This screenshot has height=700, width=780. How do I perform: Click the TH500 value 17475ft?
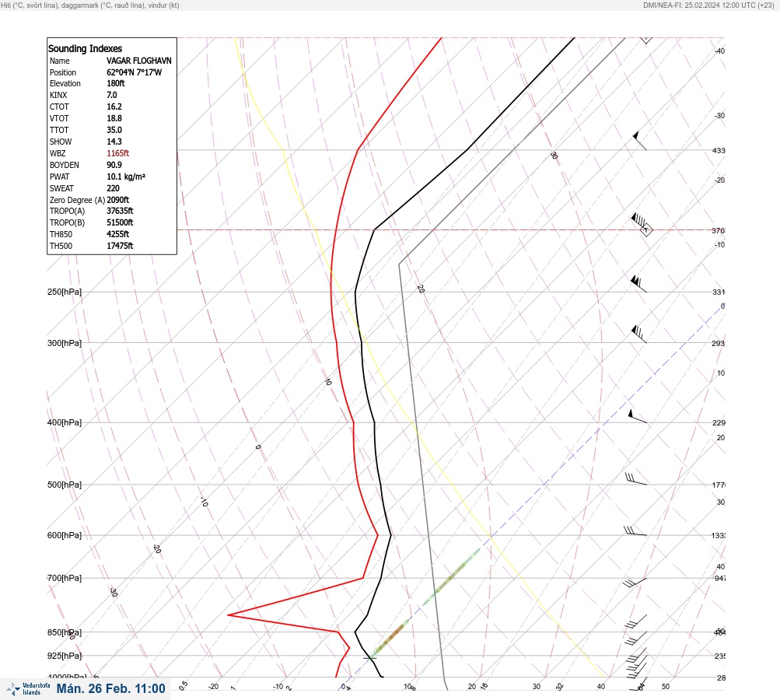point(120,246)
